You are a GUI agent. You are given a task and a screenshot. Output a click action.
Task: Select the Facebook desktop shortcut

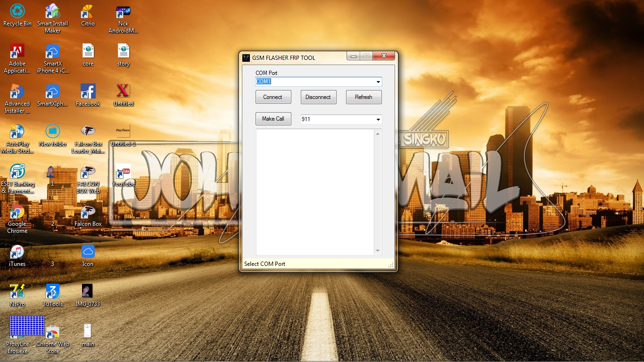(x=88, y=95)
